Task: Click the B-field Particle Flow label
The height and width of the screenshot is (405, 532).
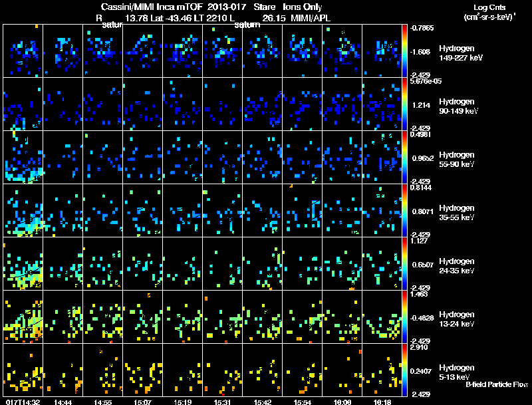Action: pyautogui.click(x=497, y=384)
